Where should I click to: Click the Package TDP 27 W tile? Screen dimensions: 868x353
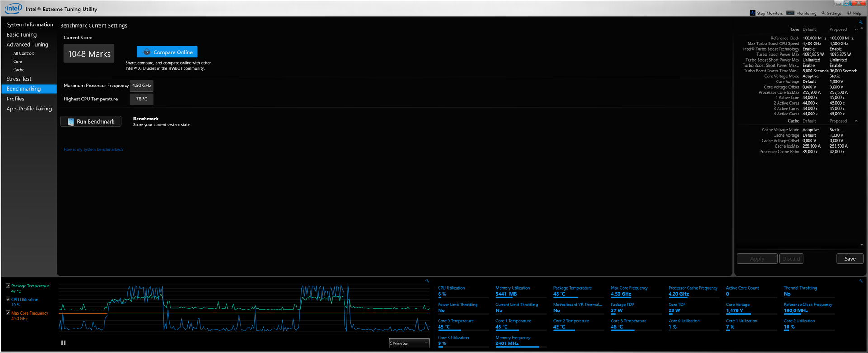click(x=636, y=308)
